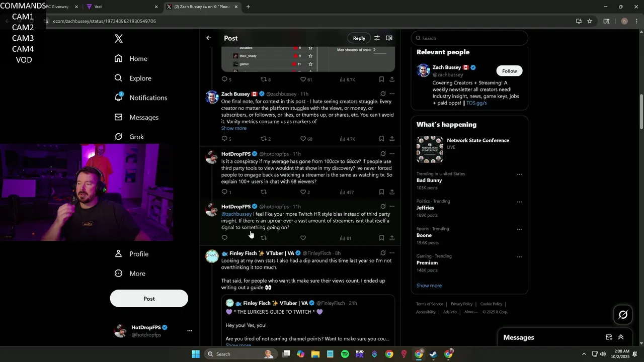Open Messages in the X sidebar
Image resolution: width=644 pixels, height=362 pixels.
[x=136, y=117]
